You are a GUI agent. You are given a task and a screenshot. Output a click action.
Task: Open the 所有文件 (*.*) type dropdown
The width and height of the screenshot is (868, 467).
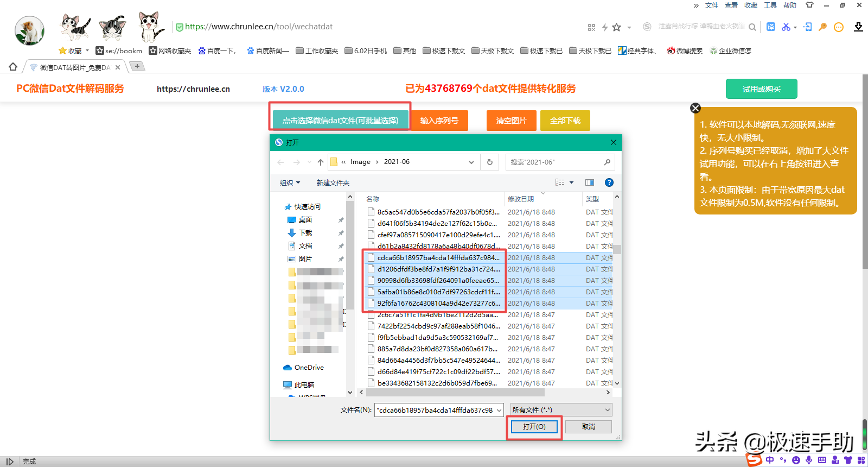pyautogui.click(x=561, y=410)
